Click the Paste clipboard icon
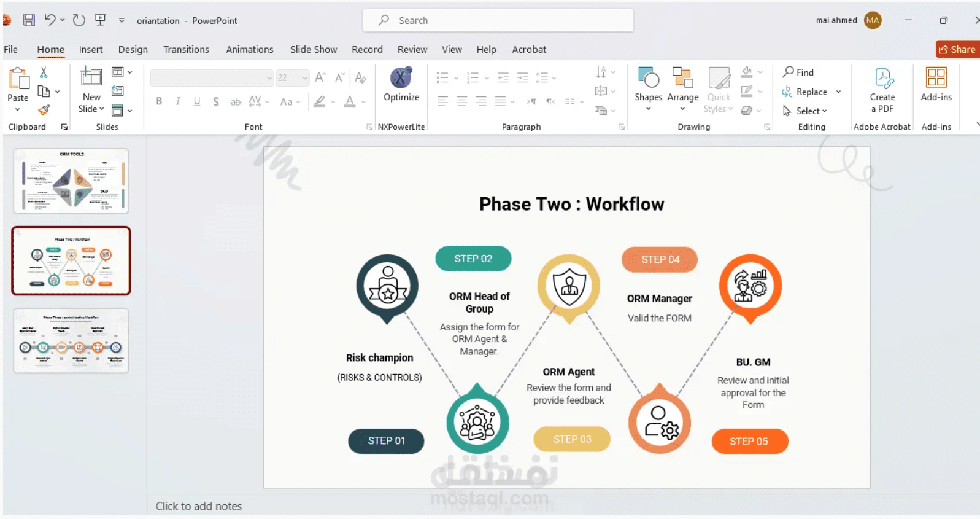The width and height of the screenshot is (980, 519). [18, 79]
